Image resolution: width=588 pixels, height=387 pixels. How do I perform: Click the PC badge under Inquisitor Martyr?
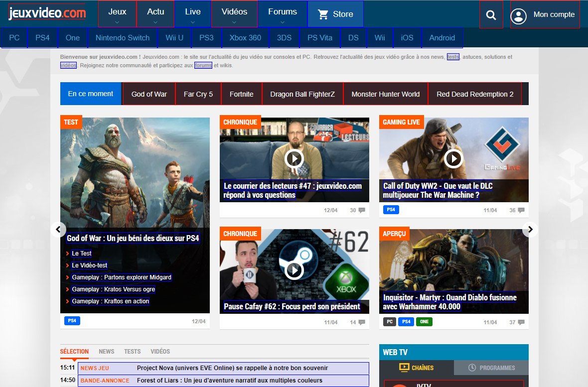pos(390,321)
